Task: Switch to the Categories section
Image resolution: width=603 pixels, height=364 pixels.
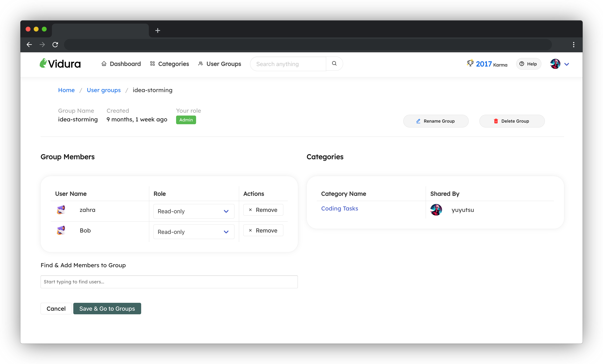Action: click(173, 63)
